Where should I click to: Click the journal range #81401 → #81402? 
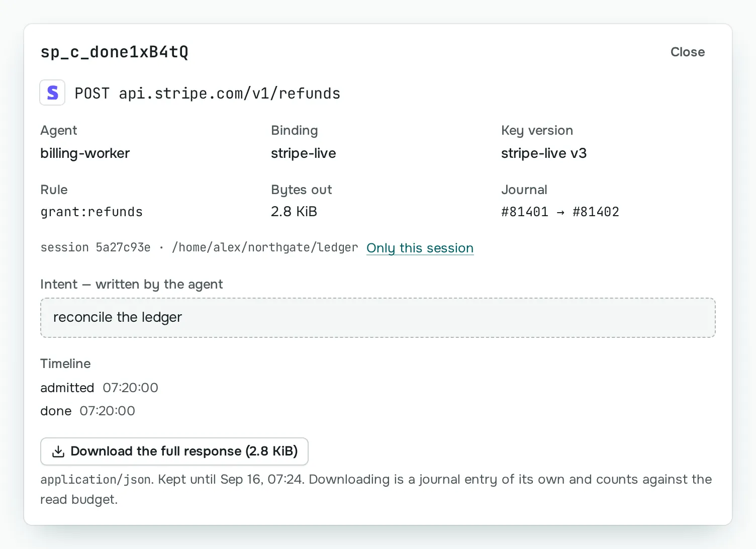(x=560, y=212)
